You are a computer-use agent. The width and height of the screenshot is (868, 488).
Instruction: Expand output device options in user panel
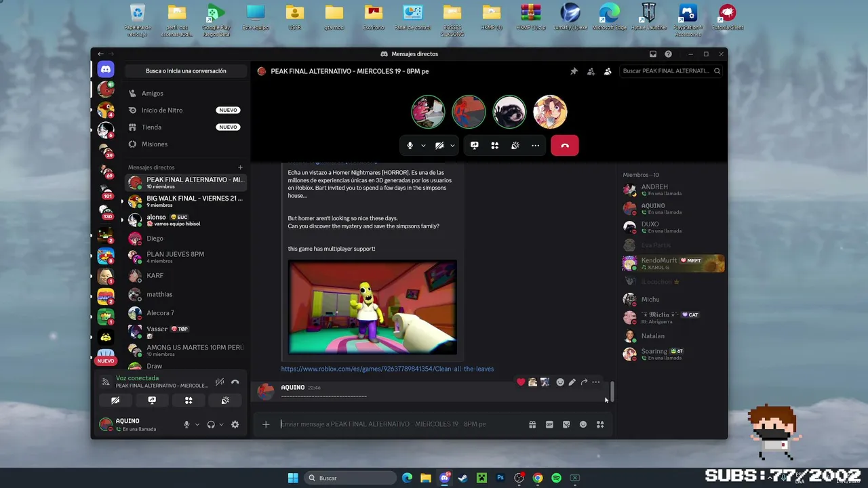tap(221, 424)
